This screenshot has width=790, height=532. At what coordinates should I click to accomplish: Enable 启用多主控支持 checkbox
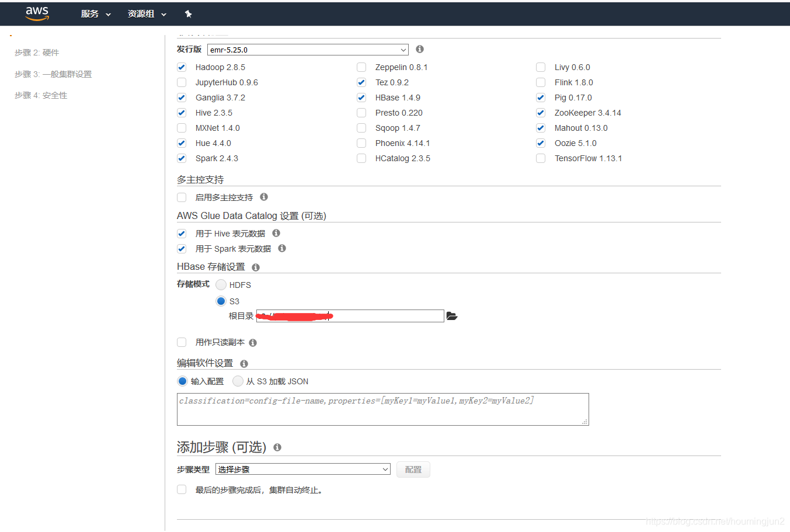tap(182, 197)
